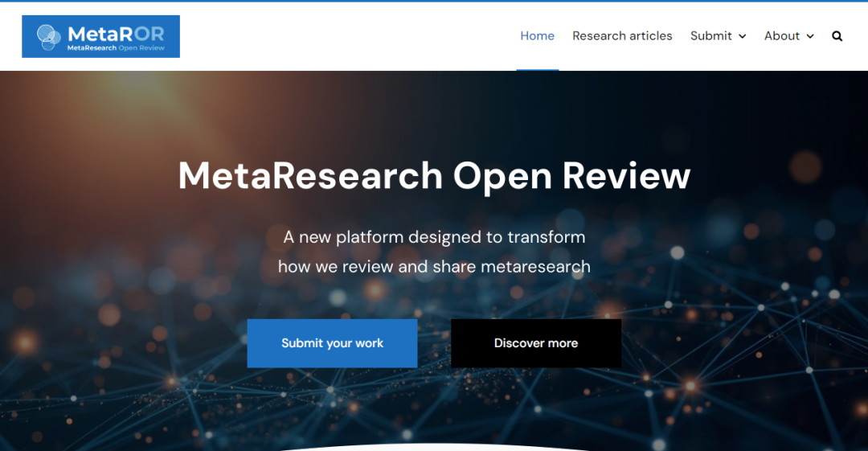This screenshot has width=868, height=451.
Task: Expand the Submit dropdown chevron
Action: [743, 36]
